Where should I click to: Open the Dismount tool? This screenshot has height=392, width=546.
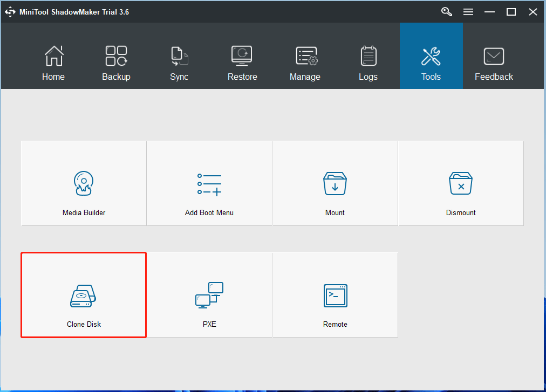point(461,183)
